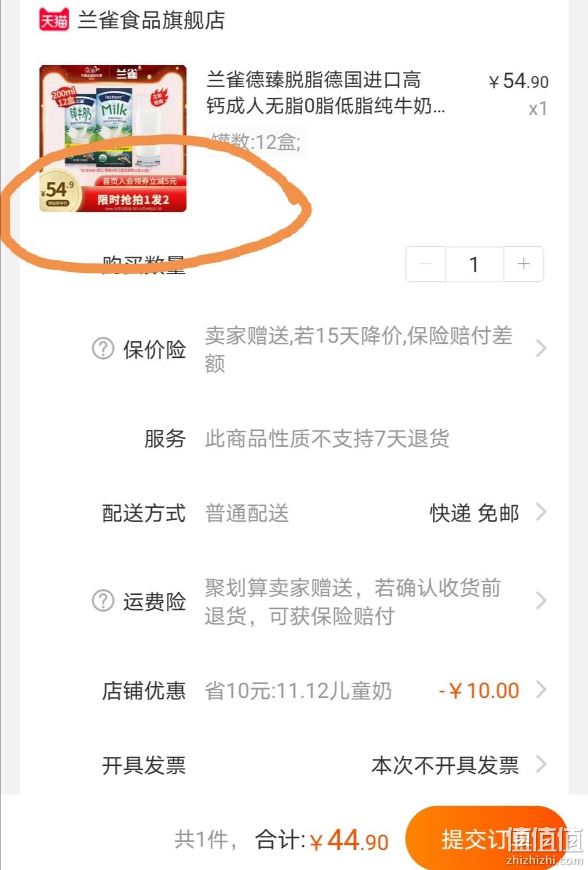The image size is (588, 870).
Task: Select the -¥10.00 store discount
Action: (479, 691)
